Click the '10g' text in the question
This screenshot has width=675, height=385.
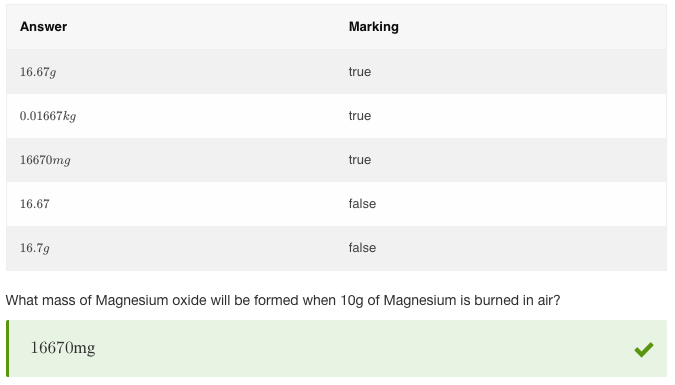click(x=352, y=301)
